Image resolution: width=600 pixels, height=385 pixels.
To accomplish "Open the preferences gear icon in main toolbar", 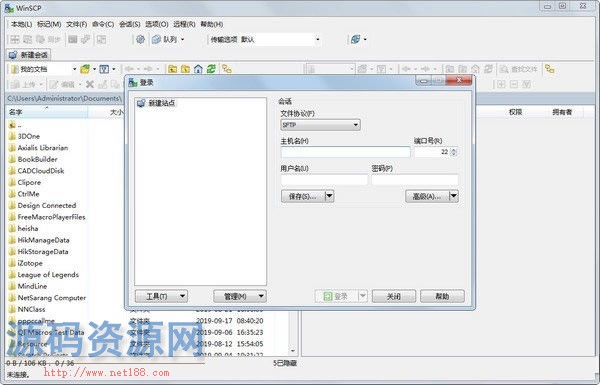I will 140,39.
